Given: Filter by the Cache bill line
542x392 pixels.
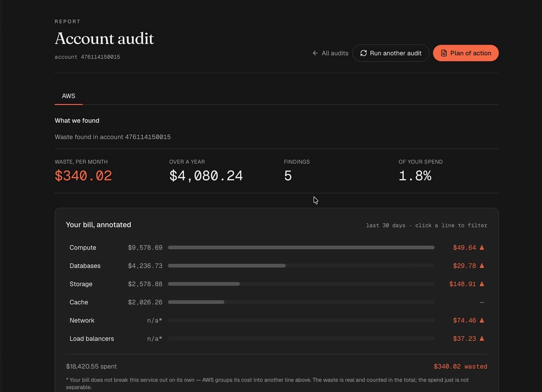Looking at the screenshot, I should click(x=276, y=302).
